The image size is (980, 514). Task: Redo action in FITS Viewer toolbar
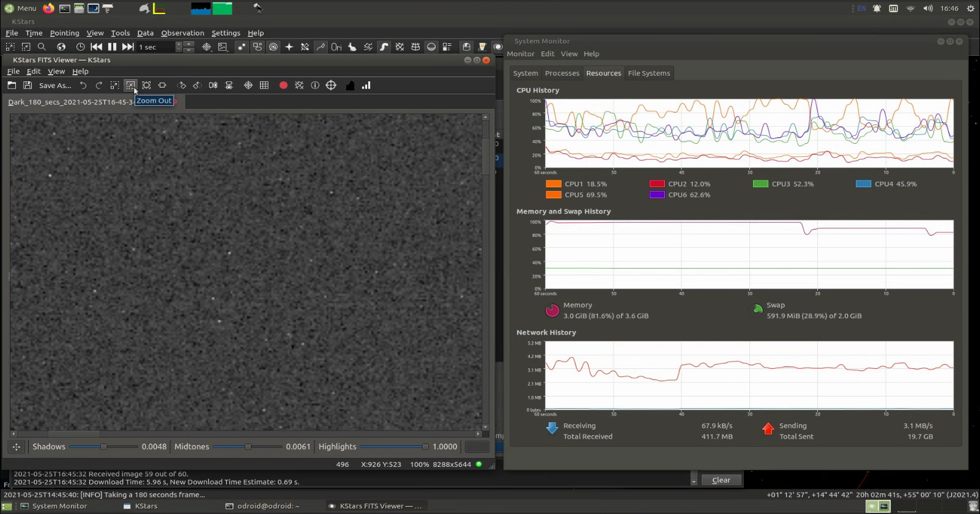click(x=99, y=86)
